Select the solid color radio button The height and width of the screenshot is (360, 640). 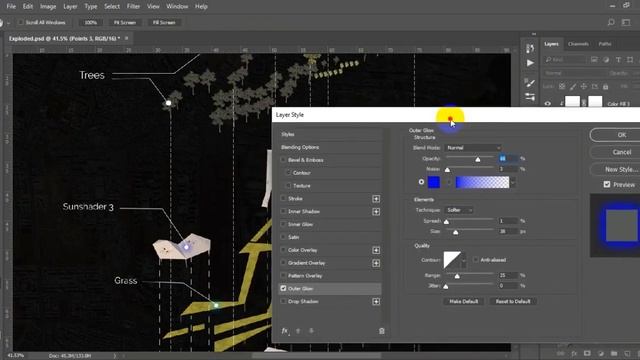point(421,182)
